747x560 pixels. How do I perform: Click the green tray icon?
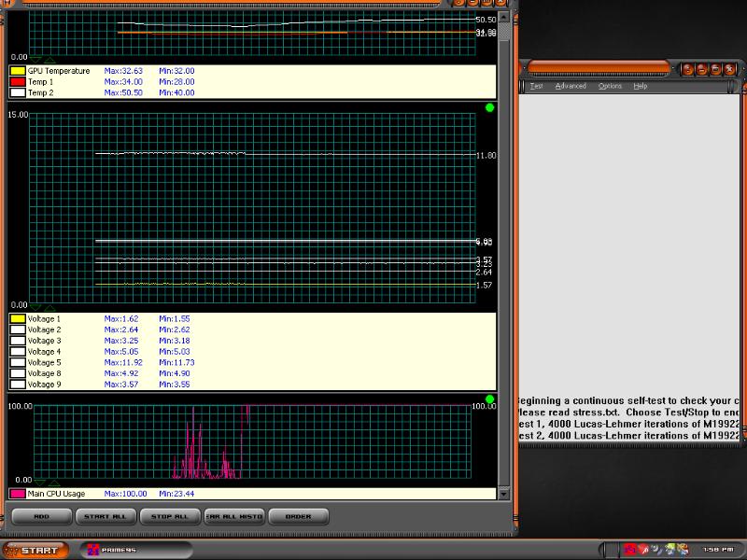click(x=670, y=549)
